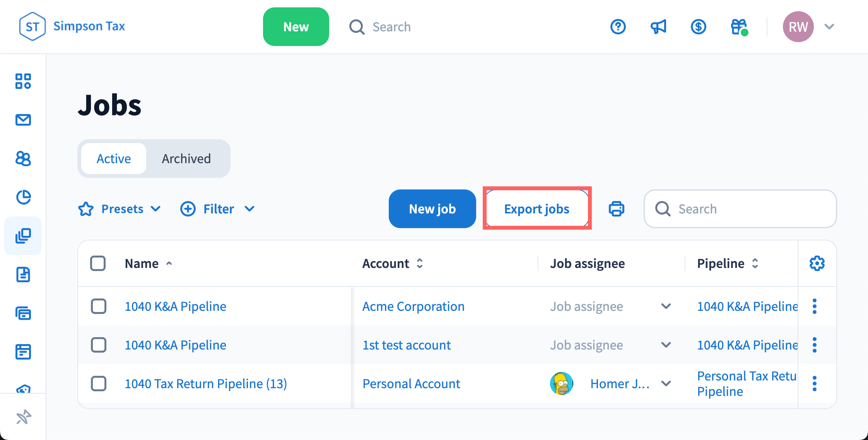Open the table column settings gear
This screenshot has height=440, width=868.
point(817,263)
